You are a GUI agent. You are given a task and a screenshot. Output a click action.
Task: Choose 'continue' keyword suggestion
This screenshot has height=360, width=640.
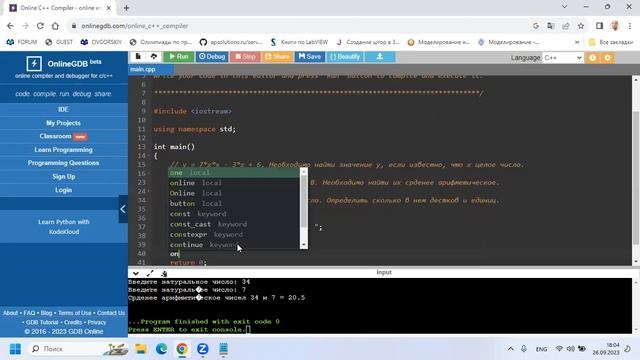pos(234,245)
